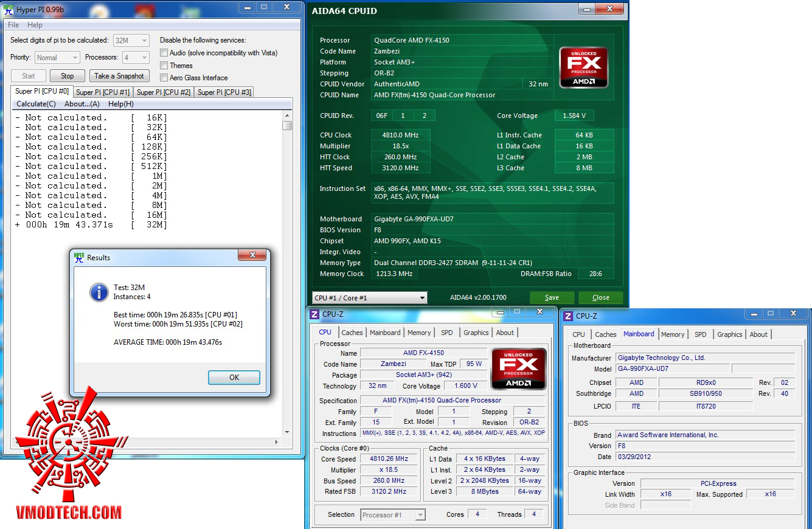Click the Close button in AIDA64 CPUID
The image size is (812, 529).
click(600, 297)
